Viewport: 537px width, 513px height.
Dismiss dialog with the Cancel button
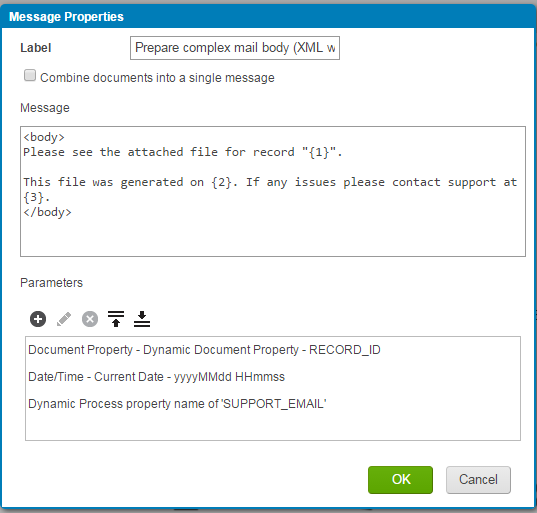pyautogui.click(x=478, y=480)
